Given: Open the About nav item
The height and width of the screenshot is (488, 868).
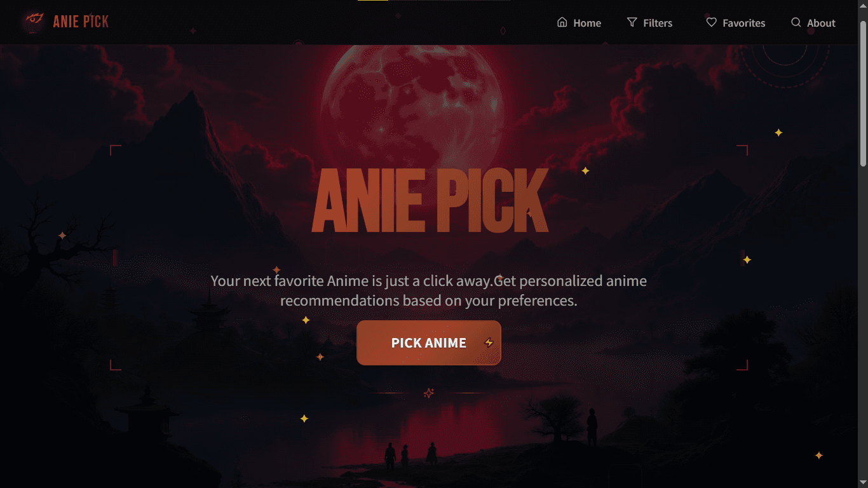Looking at the screenshot, I should tap(813, 23).
